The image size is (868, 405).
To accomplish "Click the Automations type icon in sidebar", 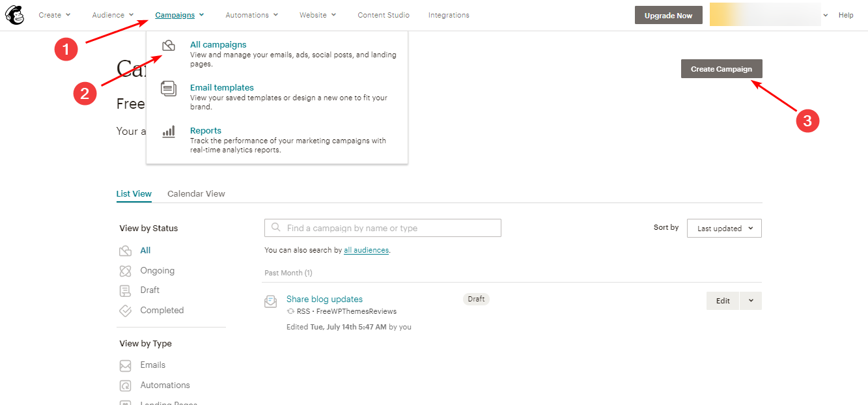I will click(126, 385).
